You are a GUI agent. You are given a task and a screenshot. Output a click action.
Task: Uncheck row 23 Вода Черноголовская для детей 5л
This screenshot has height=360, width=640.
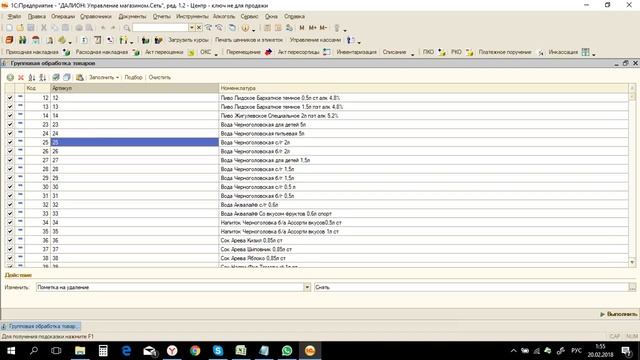pyautogui.click(x=10, y=124)
